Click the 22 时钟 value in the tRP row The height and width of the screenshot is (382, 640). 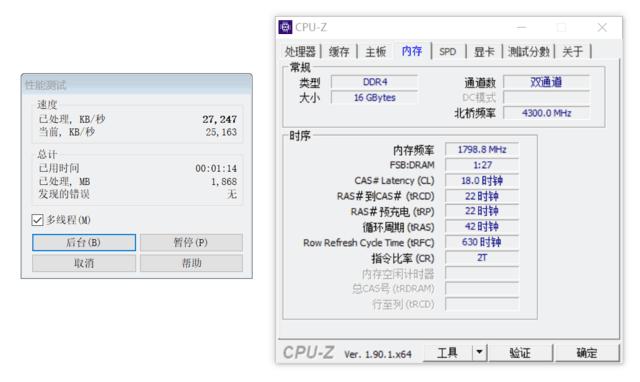(482, 211)
